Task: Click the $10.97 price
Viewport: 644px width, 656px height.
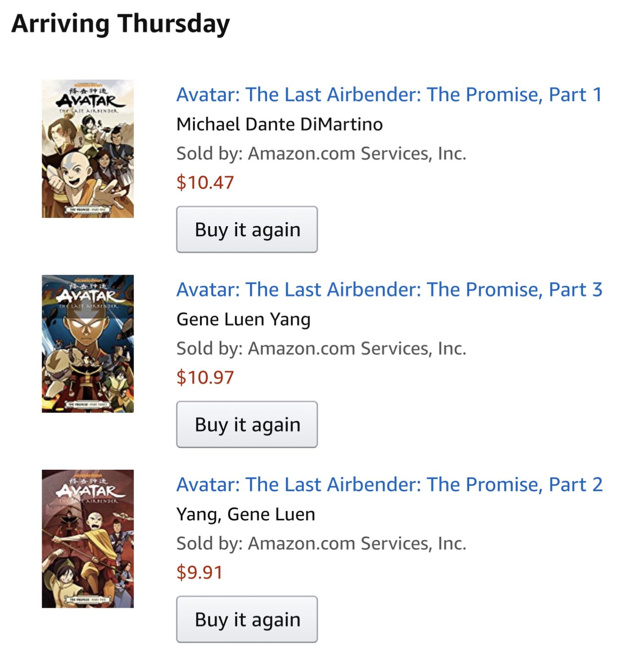Action: pos(205,378)
